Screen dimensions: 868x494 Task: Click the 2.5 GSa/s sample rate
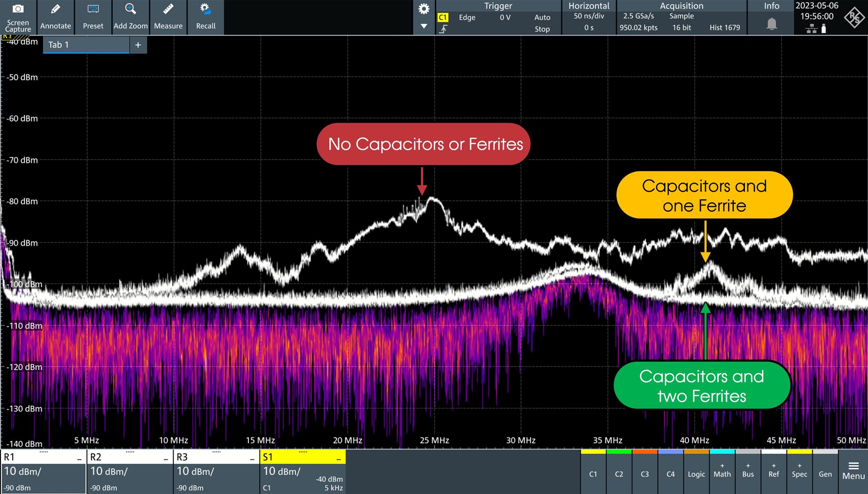[639, 16]
